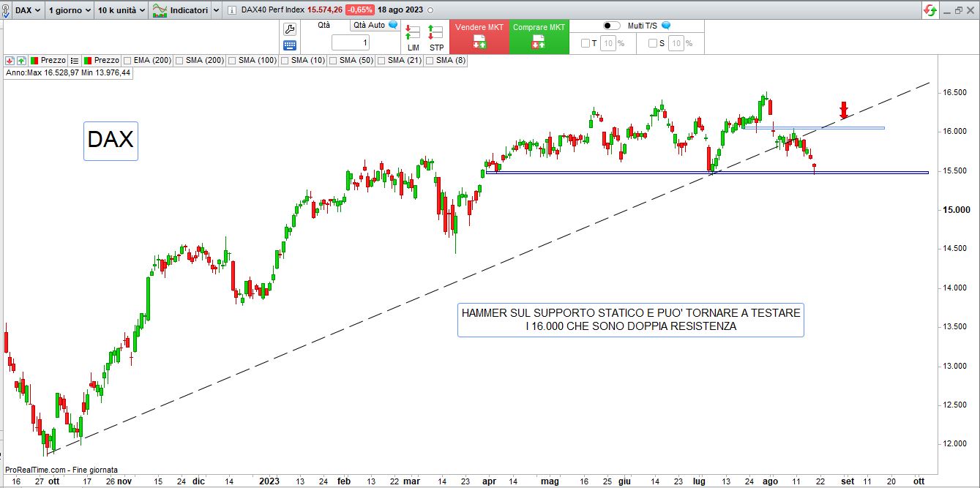Click the first Prezzo candlestick color icon
Screen dimensions: 980x488
pos(34,60)
